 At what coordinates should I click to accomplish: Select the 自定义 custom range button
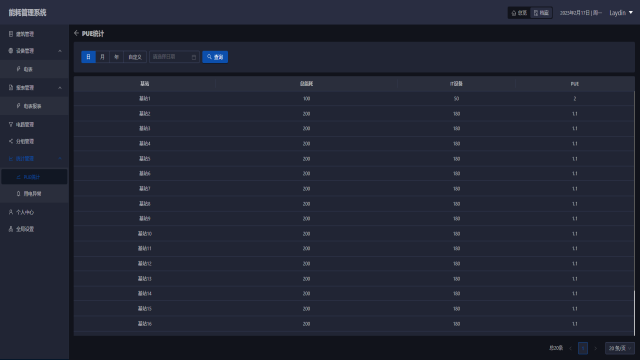(x=135, y=57)
